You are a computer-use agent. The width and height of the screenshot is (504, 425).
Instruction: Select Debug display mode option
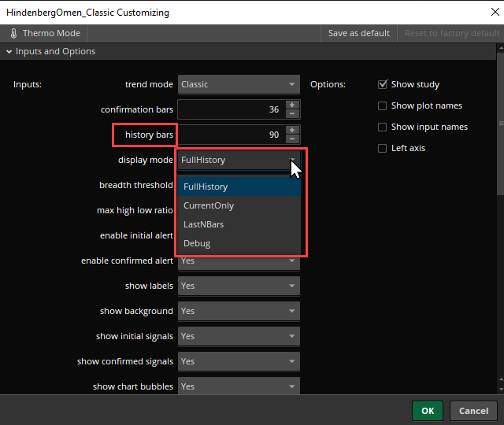[x=239, y=243]
